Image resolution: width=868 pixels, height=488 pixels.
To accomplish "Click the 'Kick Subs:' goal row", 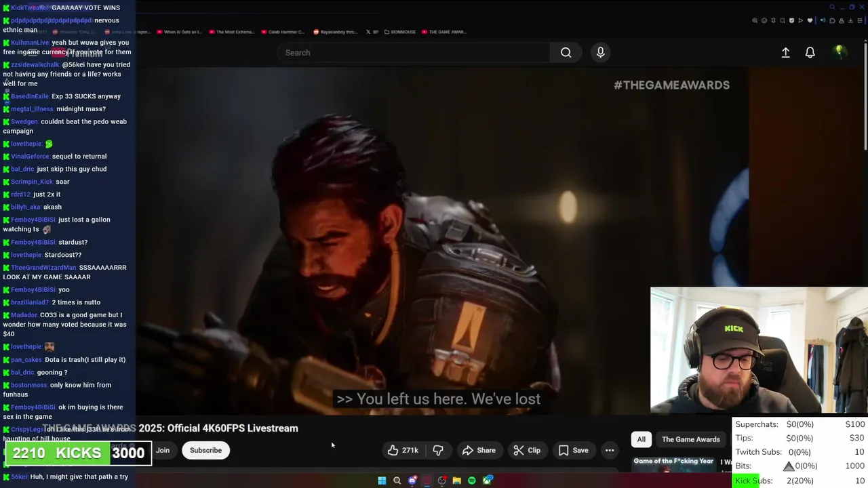I will 800,481.
